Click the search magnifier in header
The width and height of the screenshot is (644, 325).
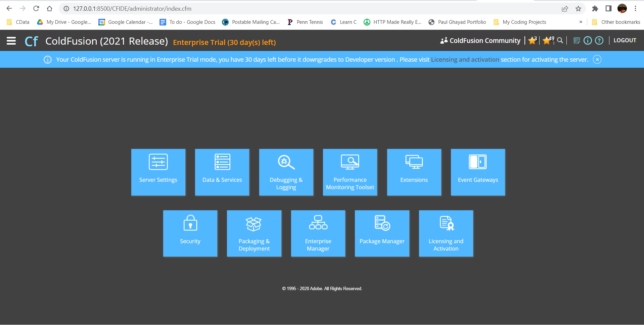560,41
